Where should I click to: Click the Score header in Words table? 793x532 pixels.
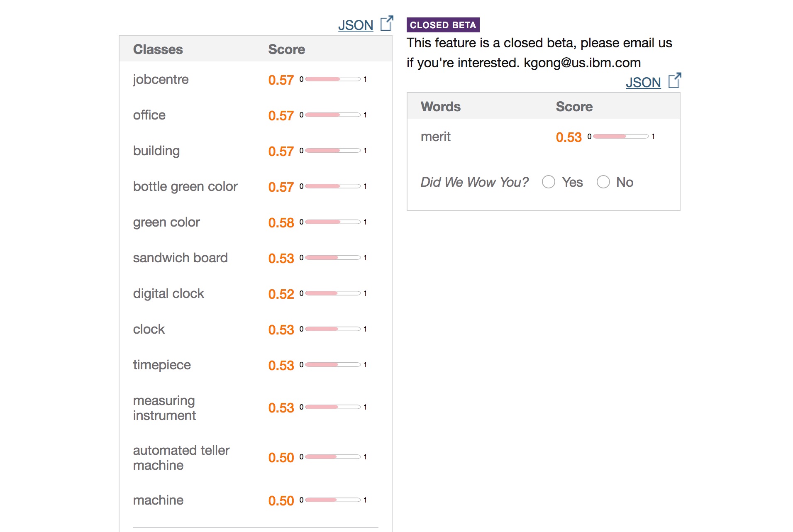[x=574, y=107]
